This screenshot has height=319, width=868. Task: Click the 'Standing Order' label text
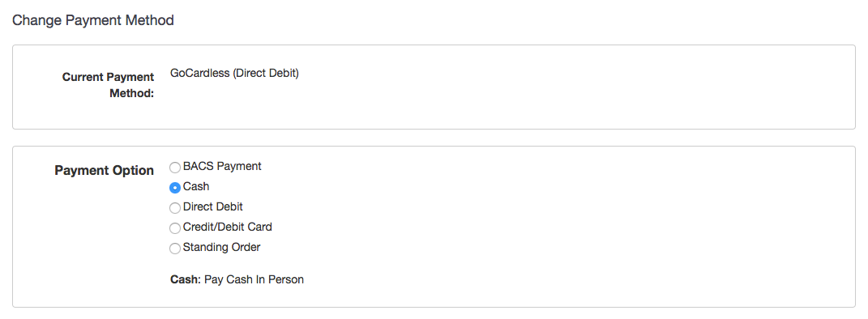[x=221, y=247]
